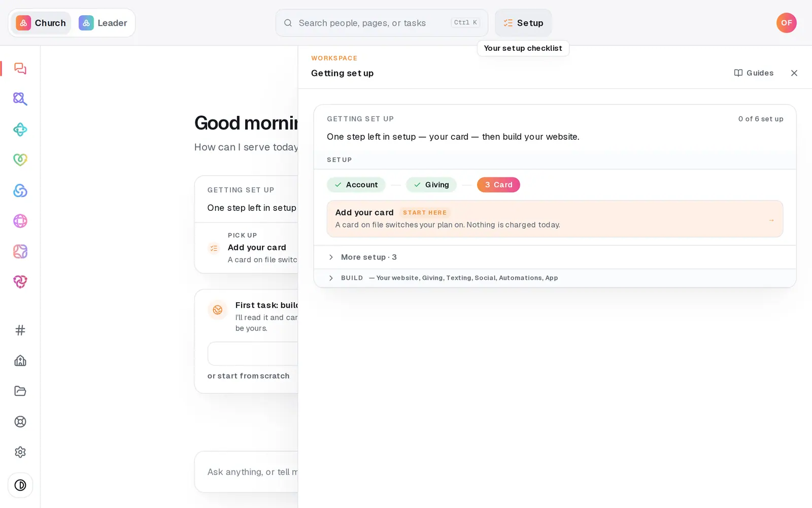Viewport: 812px width, 508px height.
Task: Click the Add your card row
Action: click(x=555, y=219)
